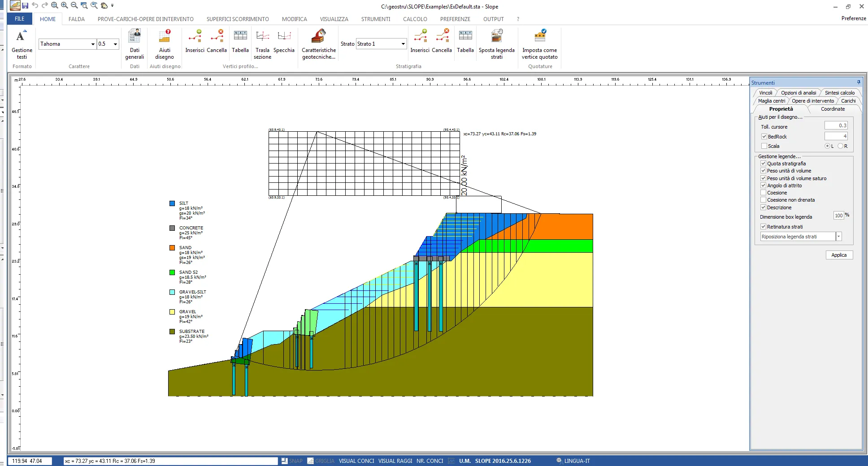Click NR. CONCI in status bar
The image size is (868, 466).
point(430,461)
